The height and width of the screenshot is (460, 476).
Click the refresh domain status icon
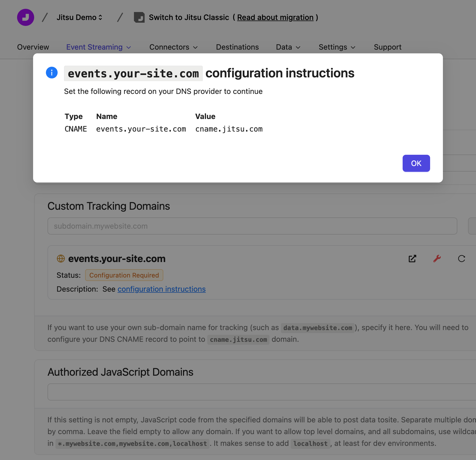[x=462, y=259]
